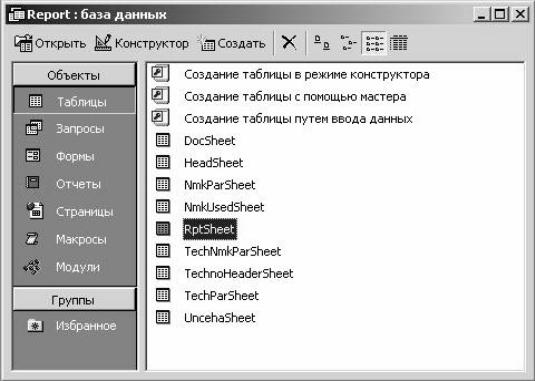Click the Запросы icon in sidebar
The width and height of the screenshot is (535, 381).
click(x=34, y=128)
